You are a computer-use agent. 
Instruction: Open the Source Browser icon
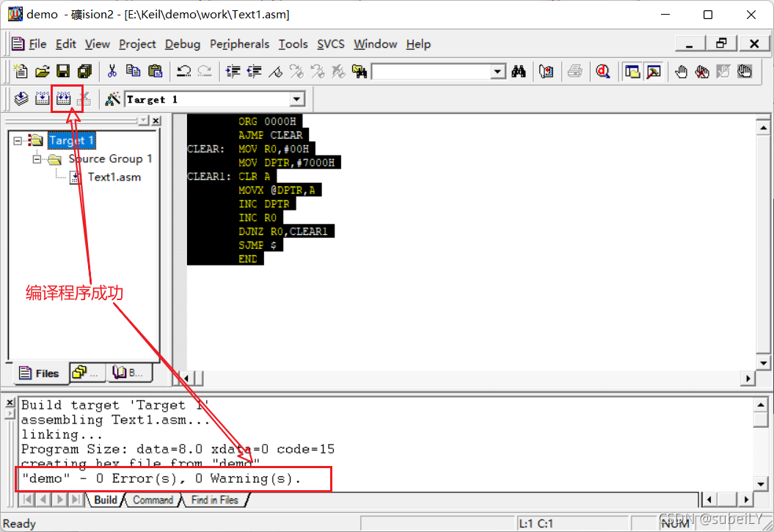coord(547,72)
